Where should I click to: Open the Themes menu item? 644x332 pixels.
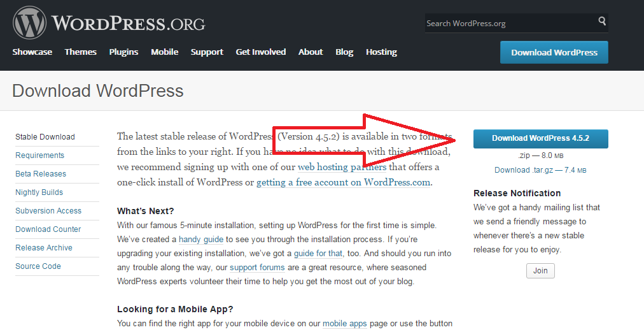pyautogui.click(x=80, y=52)
